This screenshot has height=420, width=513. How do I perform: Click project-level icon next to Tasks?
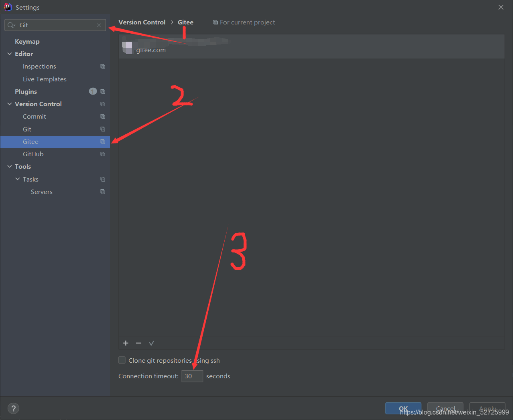(103, 179)
